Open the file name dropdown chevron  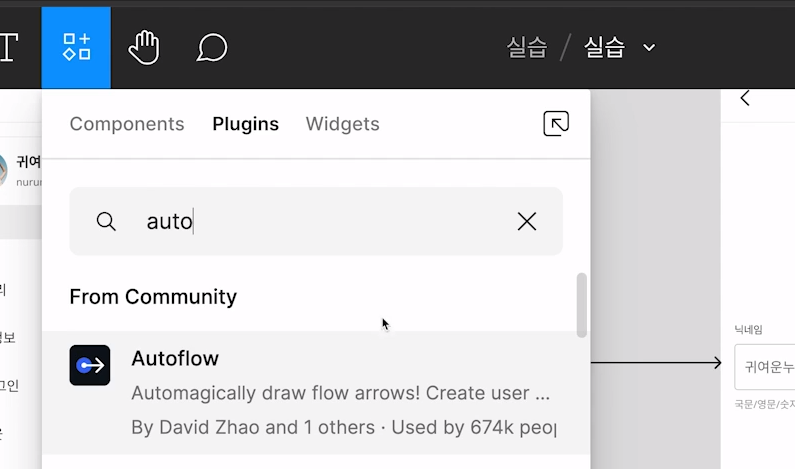click(x=649, y=47)
